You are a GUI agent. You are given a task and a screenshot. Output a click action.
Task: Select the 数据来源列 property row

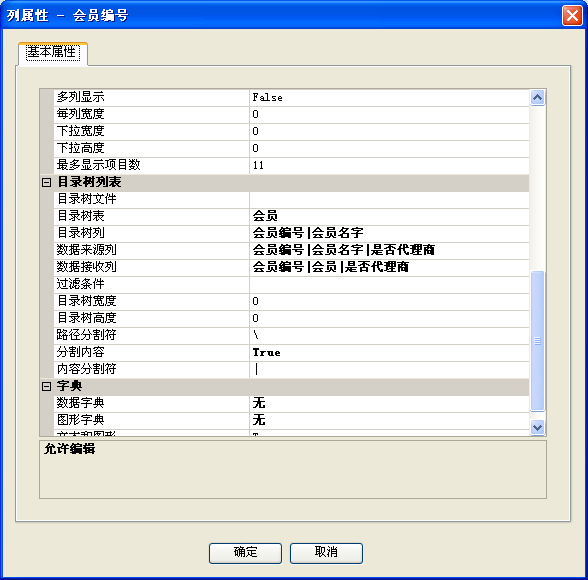tap(291, 251)
